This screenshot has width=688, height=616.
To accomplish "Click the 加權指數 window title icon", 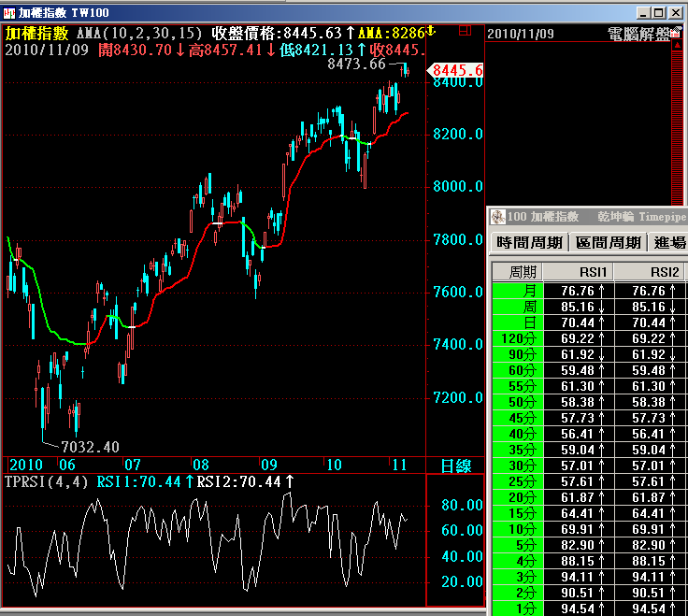I will [x=9, y=13].
